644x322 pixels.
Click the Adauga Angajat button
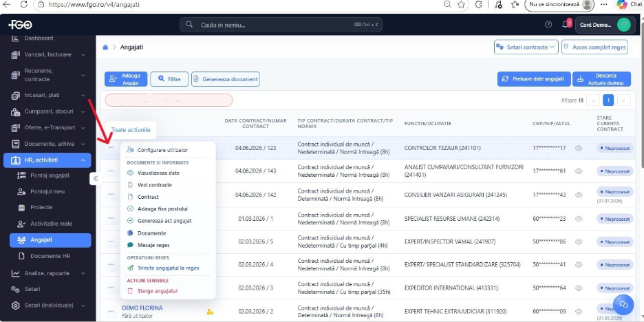(x=126, y=79)
